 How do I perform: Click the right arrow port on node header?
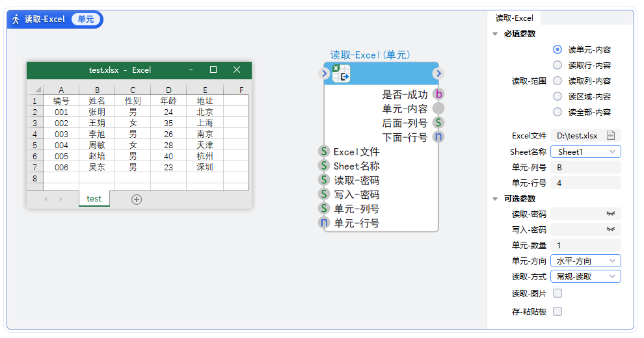pyautogui.click(x=438, y=73)
